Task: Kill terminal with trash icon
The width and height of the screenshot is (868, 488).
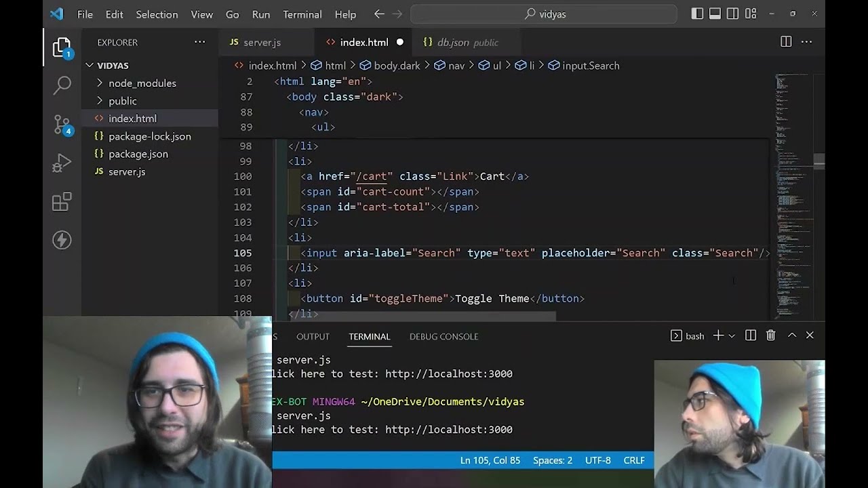Action: pyautogui.click(x=770, y=335)
